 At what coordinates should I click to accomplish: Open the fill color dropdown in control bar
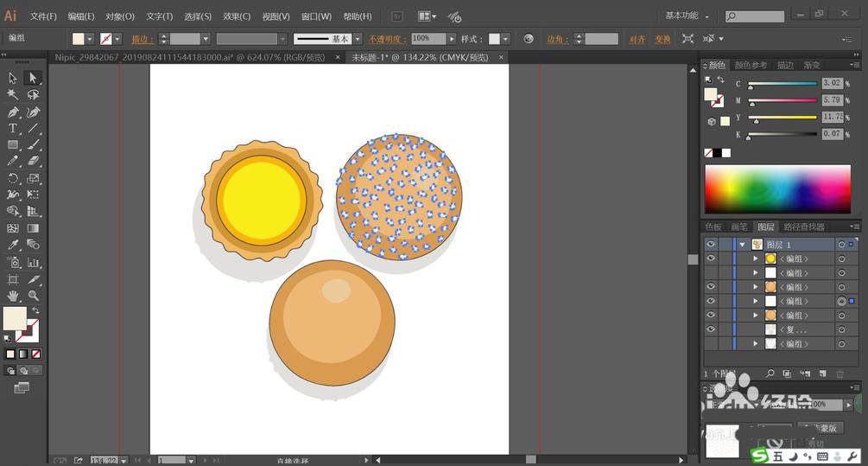[x=90, y=40]
